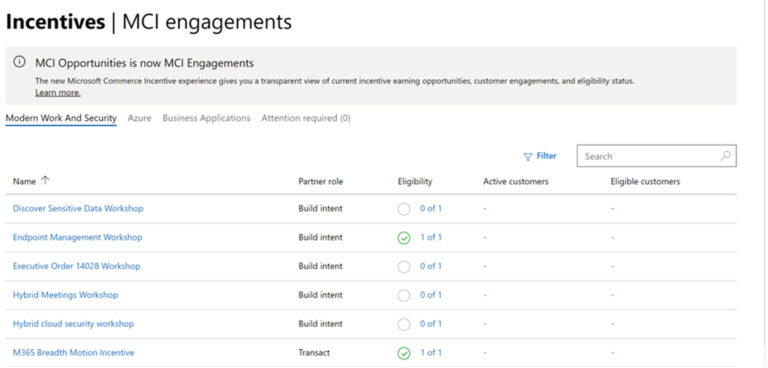
Task: Click the "MCI Opportunities is now MCI Engagements" heading
Action: (144, 63)
